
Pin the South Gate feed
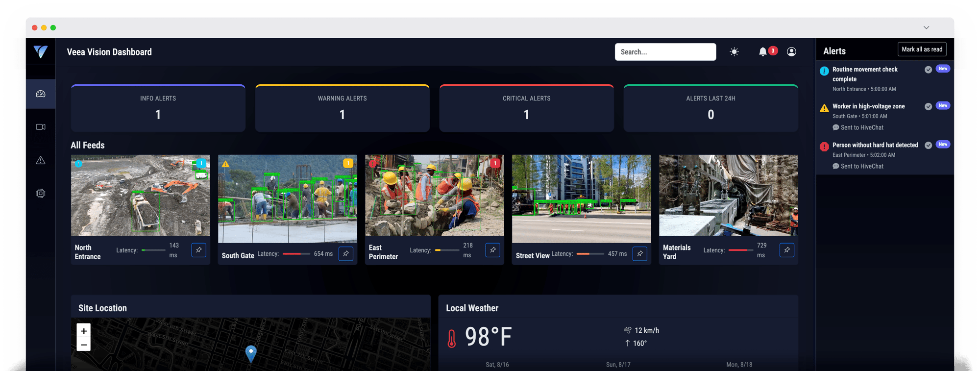click(346, 253)
